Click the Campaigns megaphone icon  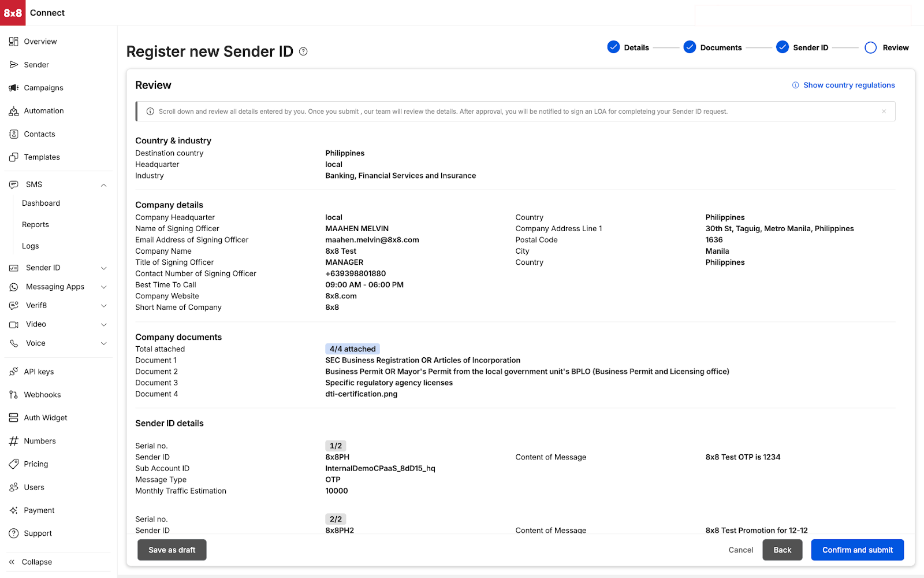pos(14,88)
